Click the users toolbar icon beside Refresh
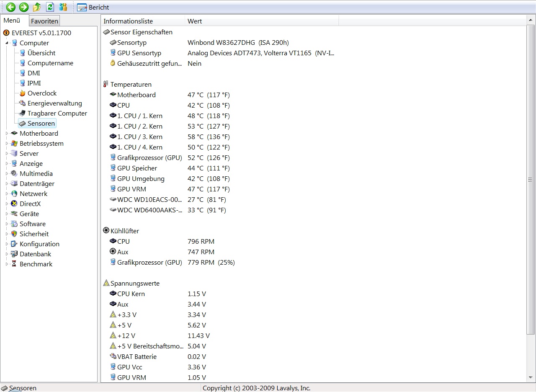Screen dimensions: 536x392 click(x=63, y=7)
